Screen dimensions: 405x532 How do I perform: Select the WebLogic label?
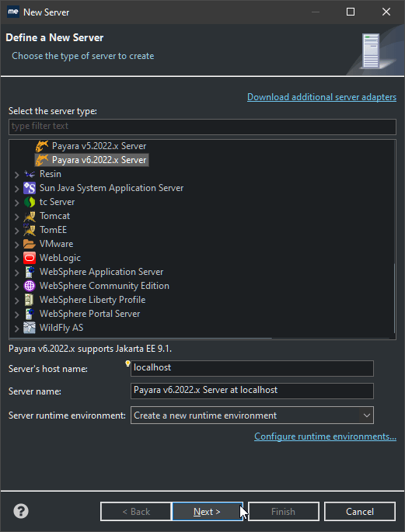tap(60, 258)
